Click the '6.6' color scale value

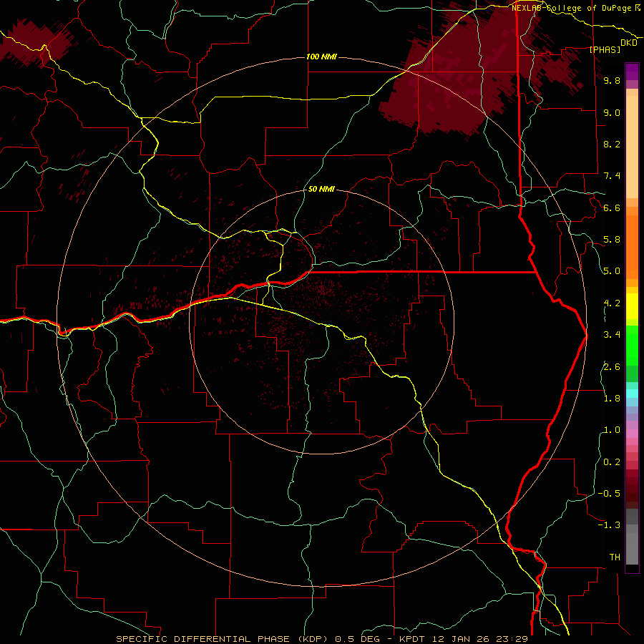[612, 208]
